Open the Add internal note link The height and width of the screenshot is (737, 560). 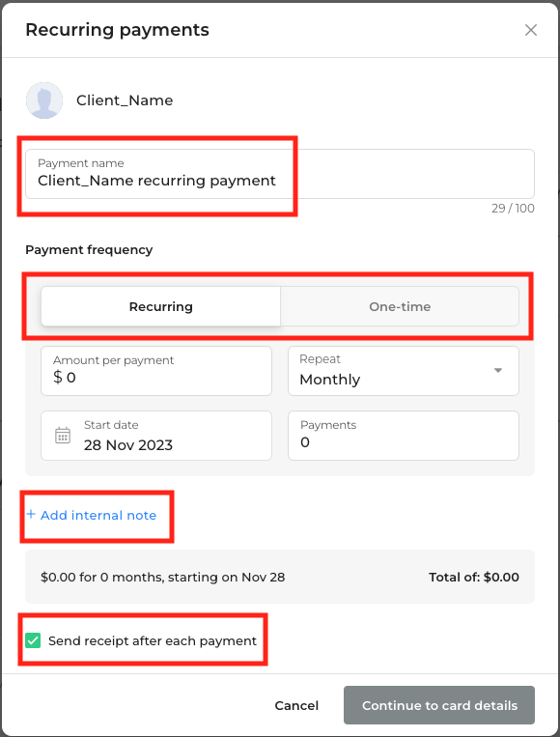tap(98, 515)
